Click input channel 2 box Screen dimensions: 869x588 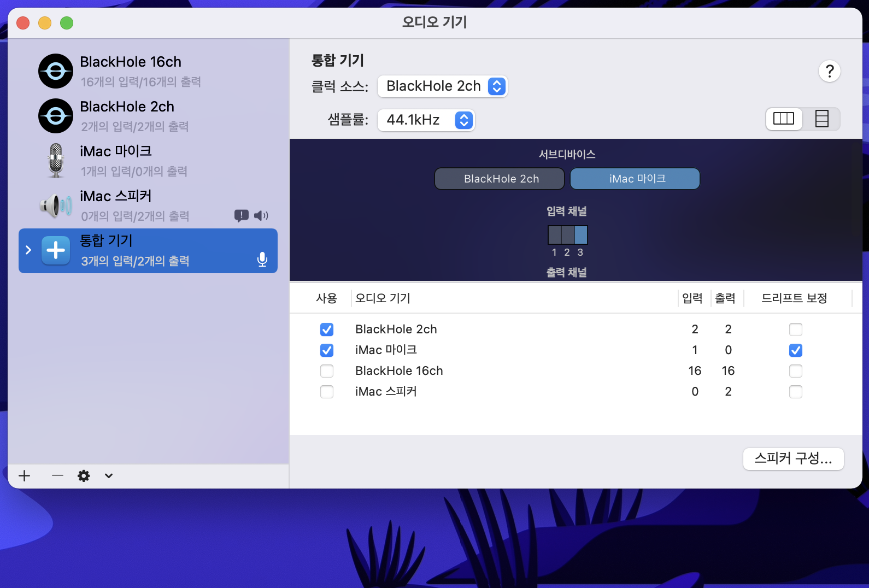[x=568, y=234]
